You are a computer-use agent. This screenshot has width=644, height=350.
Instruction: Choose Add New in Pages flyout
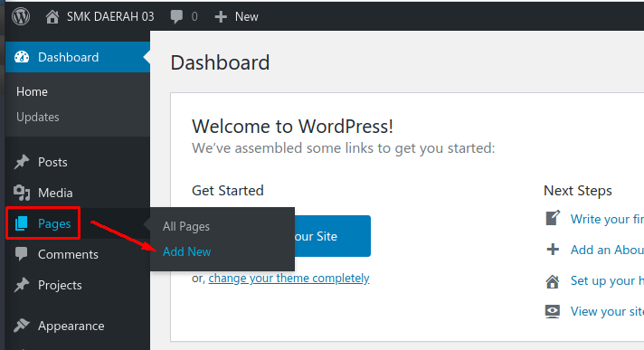(187, 251)
